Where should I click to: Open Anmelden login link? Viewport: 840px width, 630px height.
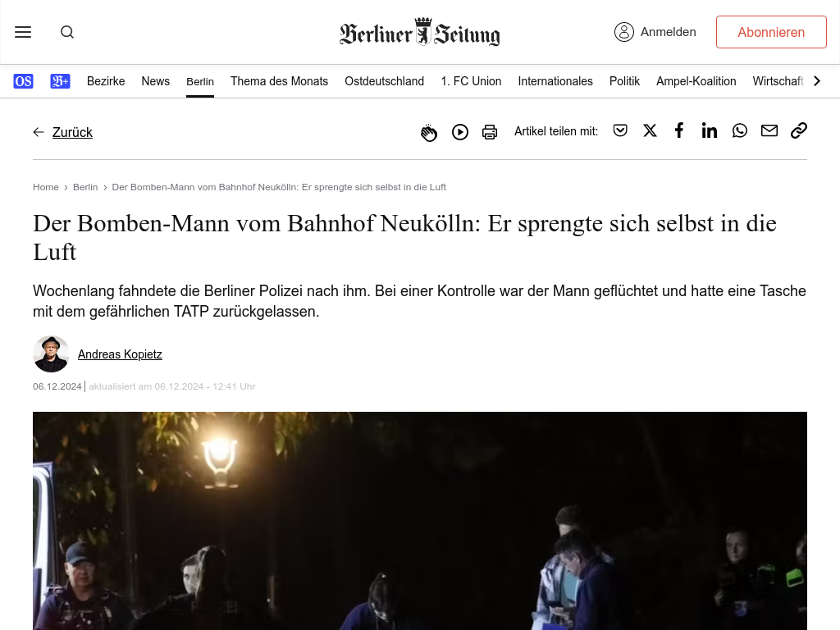coord(655,32)
